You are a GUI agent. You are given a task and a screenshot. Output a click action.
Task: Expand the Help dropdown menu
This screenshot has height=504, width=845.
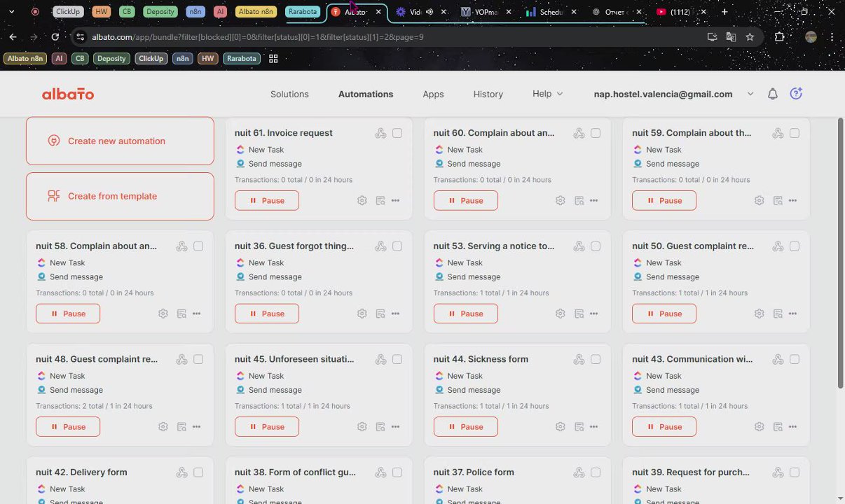point(547,94)
